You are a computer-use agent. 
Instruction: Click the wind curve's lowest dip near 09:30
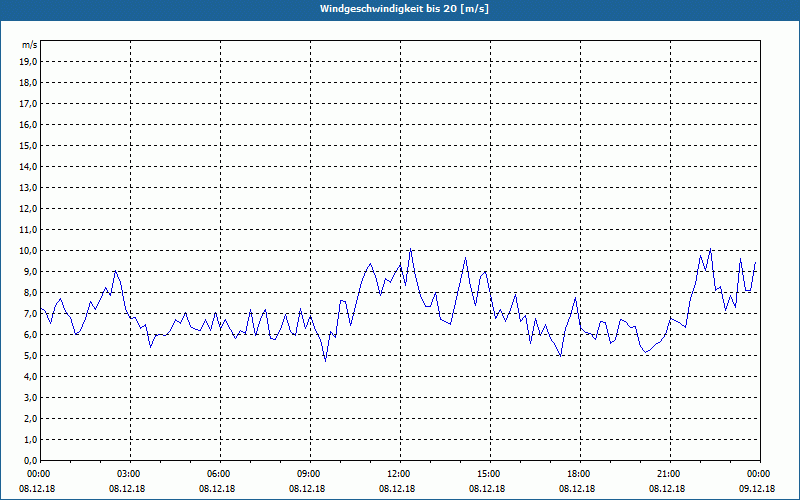point(326,361)
